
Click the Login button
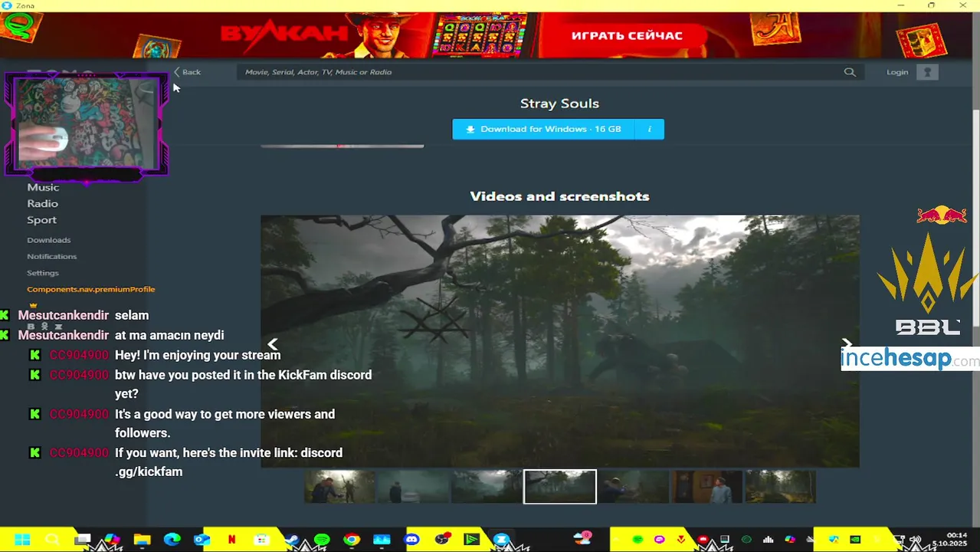pos(897,72)
